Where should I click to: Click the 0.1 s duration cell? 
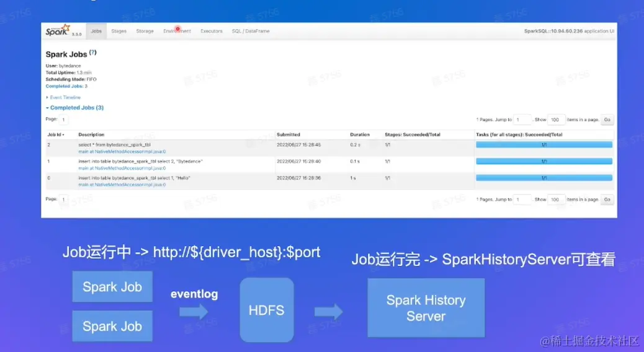355,161
